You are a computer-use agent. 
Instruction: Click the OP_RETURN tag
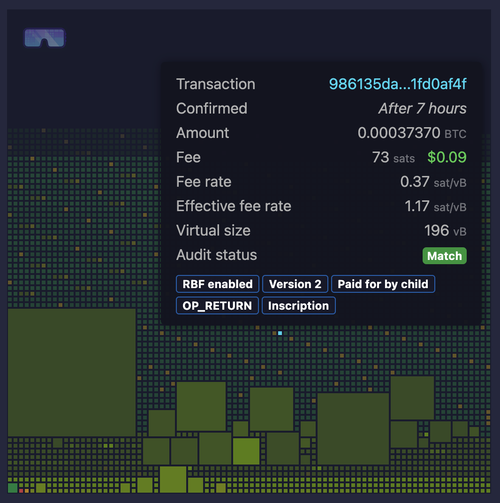(x=217, y=306)
